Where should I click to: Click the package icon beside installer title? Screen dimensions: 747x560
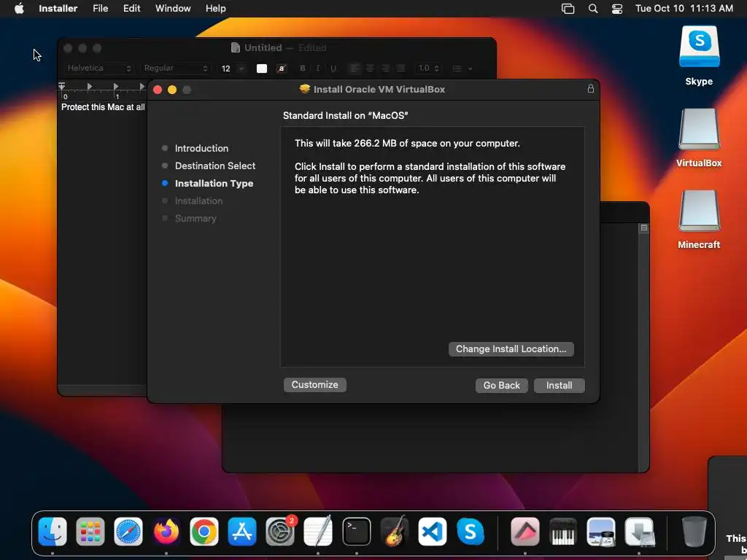click(304, 89)
